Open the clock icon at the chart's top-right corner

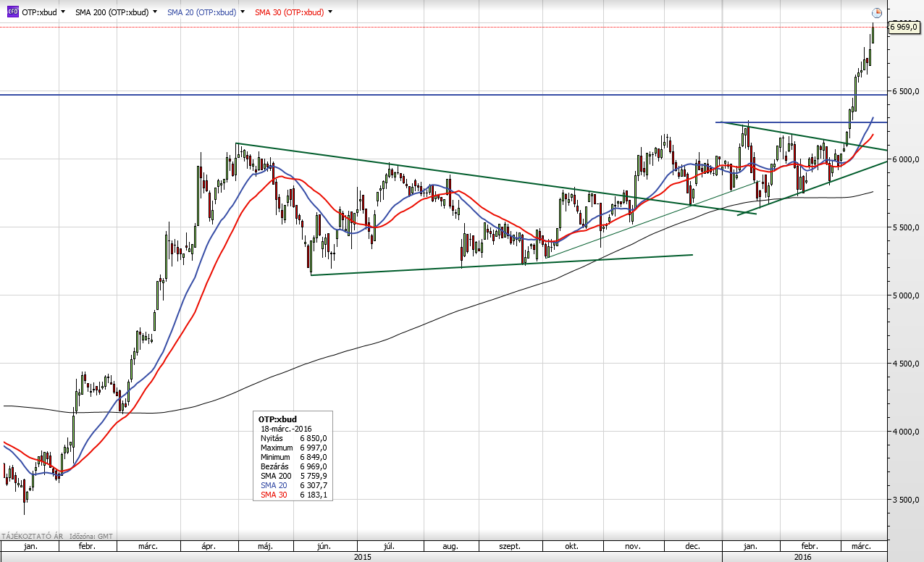pos(876,13)
